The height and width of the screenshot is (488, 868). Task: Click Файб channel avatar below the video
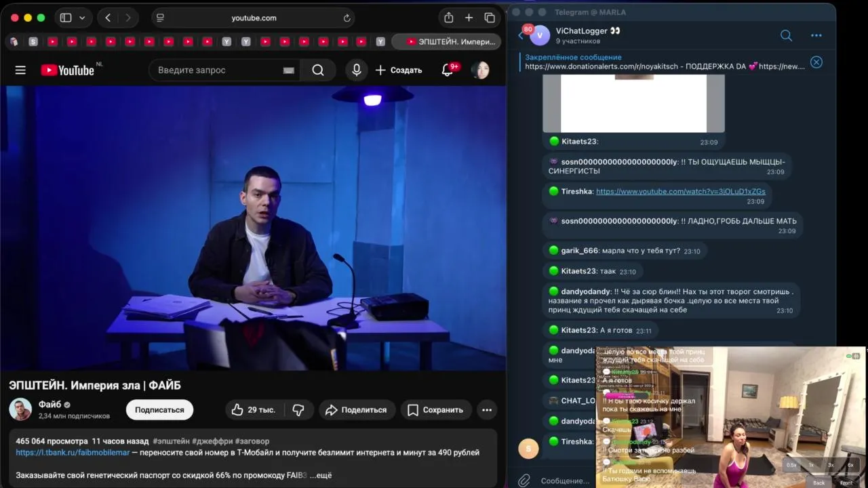[x=20, y=409]
